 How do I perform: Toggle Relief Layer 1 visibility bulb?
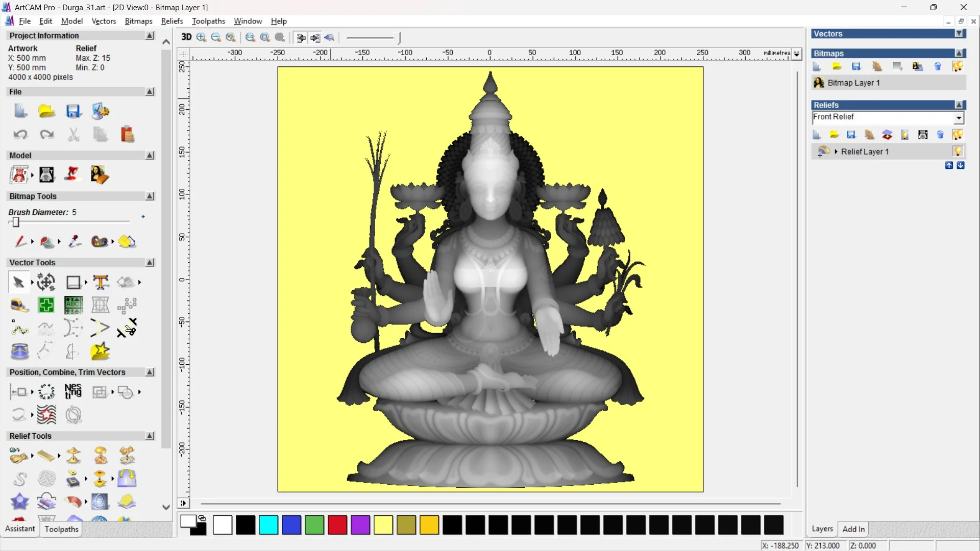[958, 152]
